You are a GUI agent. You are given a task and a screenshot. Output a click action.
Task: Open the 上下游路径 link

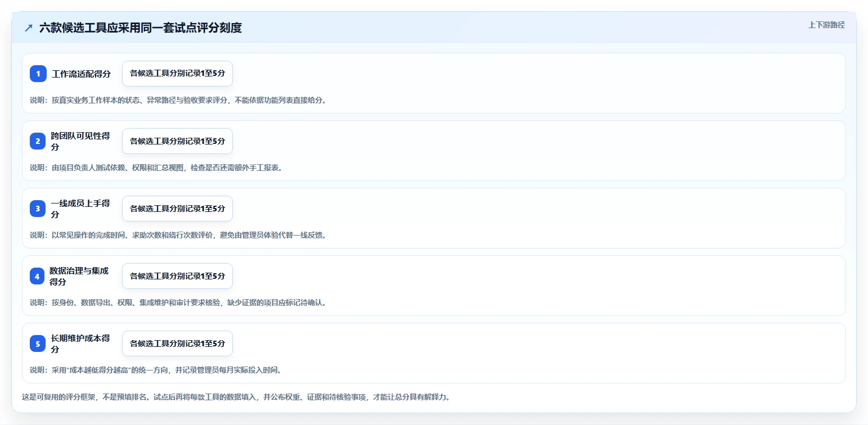(826, 25)
